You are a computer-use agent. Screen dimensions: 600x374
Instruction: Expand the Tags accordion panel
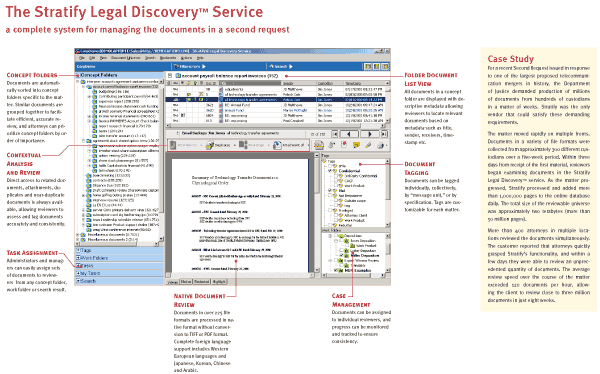(119, 250)
